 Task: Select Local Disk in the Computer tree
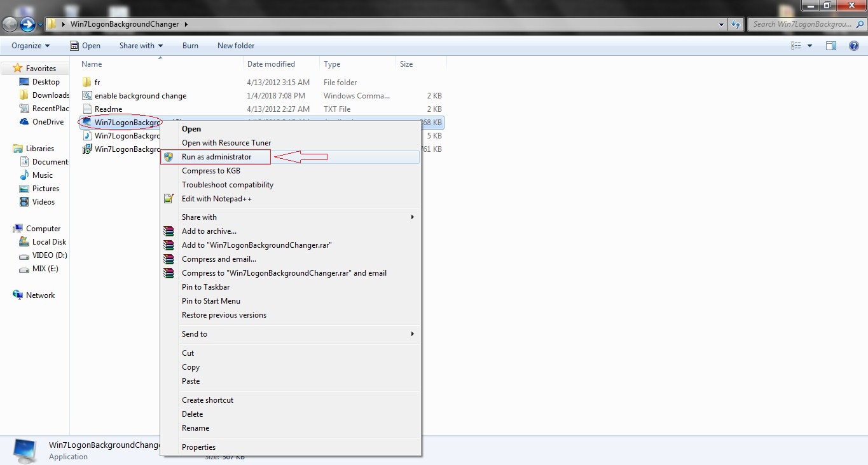click(49, 242)
